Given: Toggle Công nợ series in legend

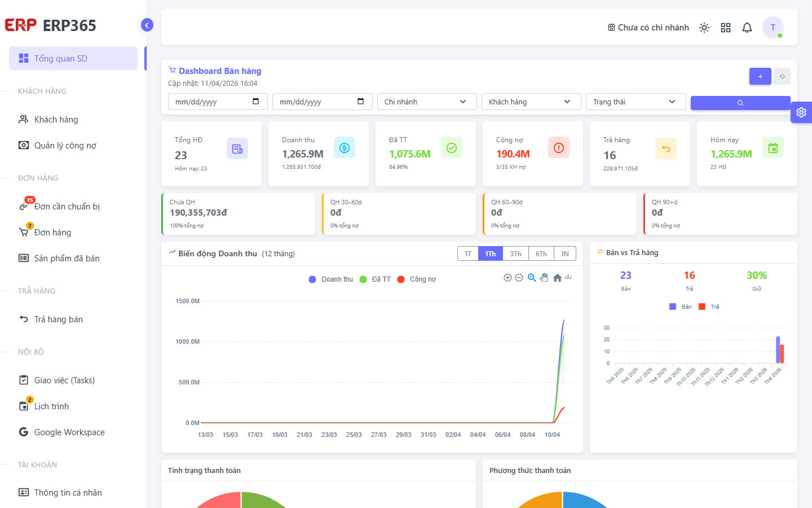Looking at the screenshot, I should 417,279.
